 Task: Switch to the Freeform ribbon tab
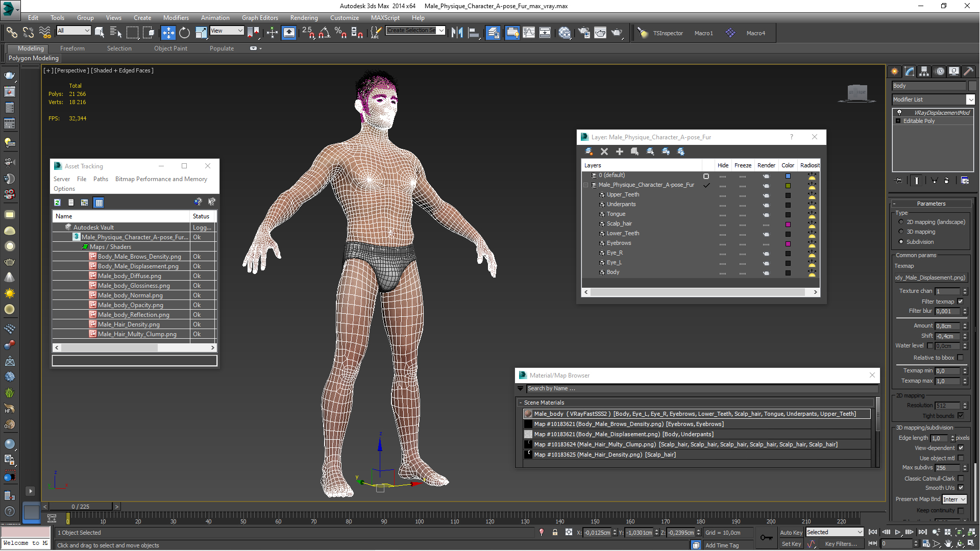(72, 48)
